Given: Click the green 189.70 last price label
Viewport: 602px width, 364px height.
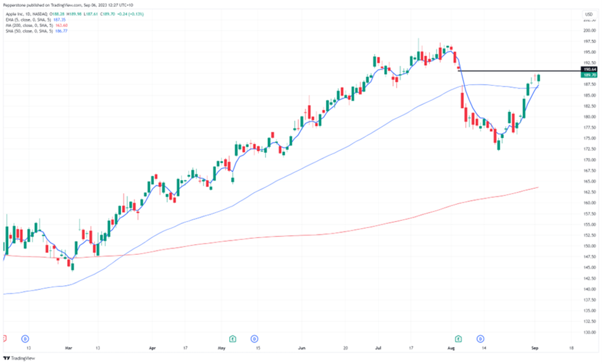Looking at the screenshot, I should (588, 75).
